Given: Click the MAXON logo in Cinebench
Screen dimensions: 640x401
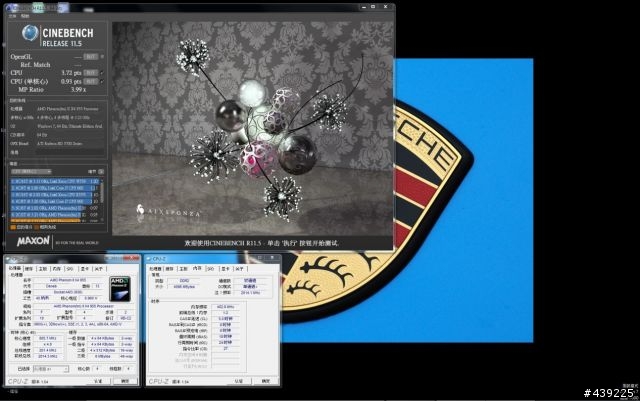Looking at the screenshot, I should (33, 241).
